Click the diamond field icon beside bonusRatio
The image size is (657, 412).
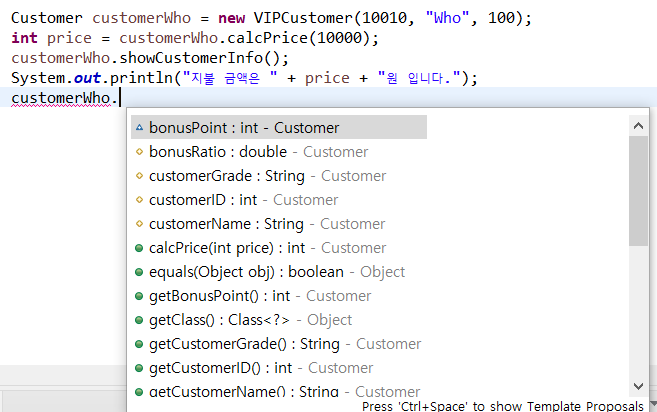pos(140,152)
